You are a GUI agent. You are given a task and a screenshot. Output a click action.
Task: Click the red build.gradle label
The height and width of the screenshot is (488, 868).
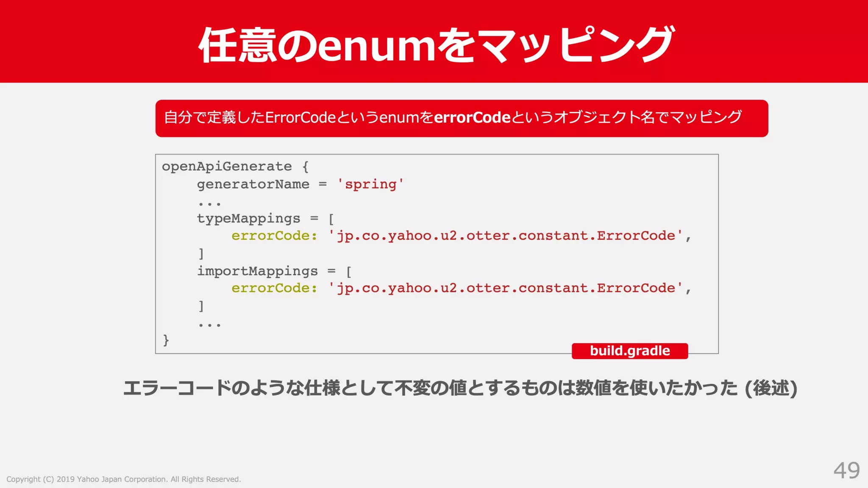[x=629, y=351]
